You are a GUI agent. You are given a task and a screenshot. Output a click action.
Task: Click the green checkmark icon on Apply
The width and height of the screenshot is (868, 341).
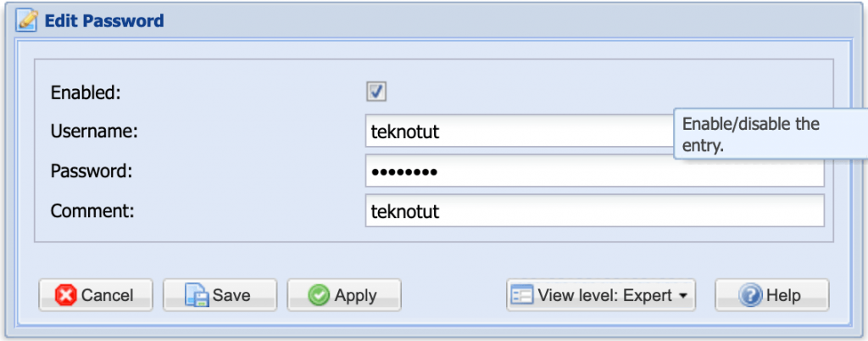coord(319,295)
